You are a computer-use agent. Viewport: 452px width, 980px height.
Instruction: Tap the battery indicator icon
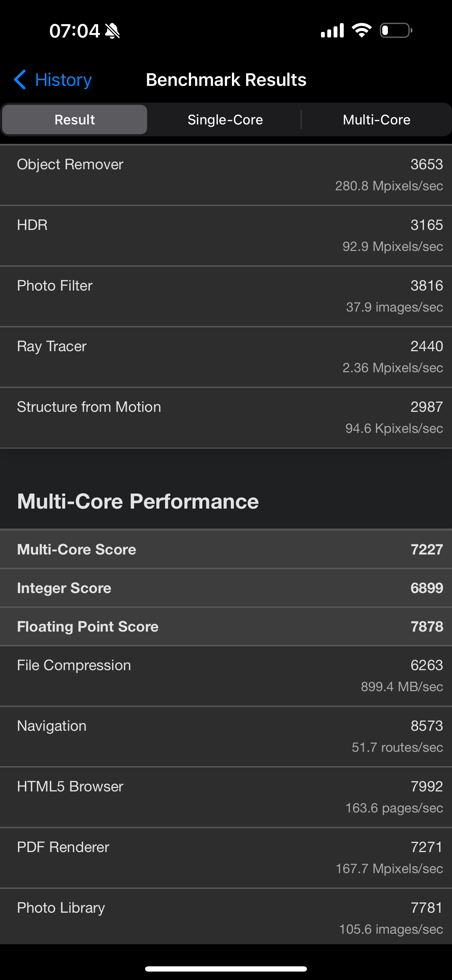click(396, 30)
